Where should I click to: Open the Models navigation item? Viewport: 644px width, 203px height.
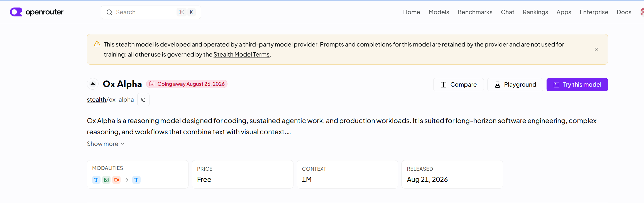click(x=439, y=12)
